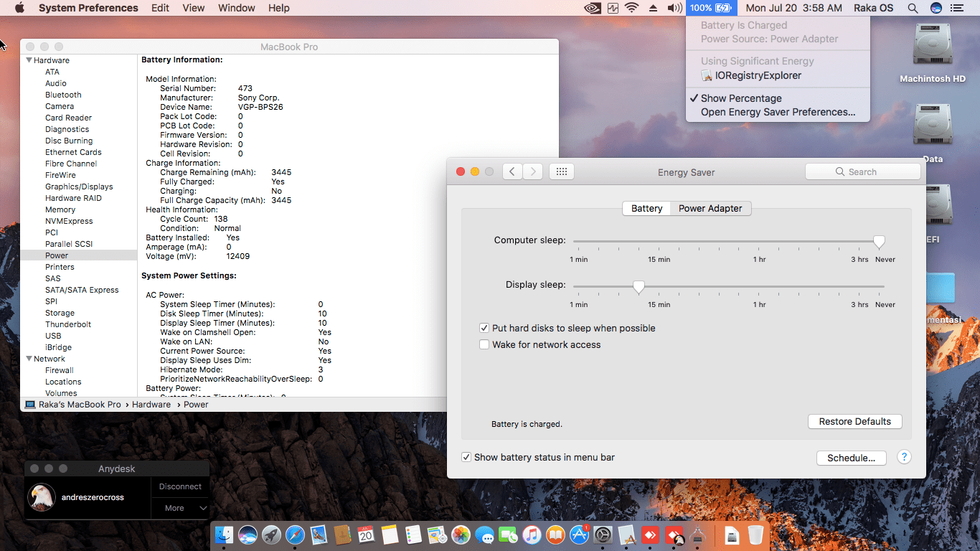Show all preferences grid button
This screenshot has height=551, width=980.
click(x=562, y=171)
